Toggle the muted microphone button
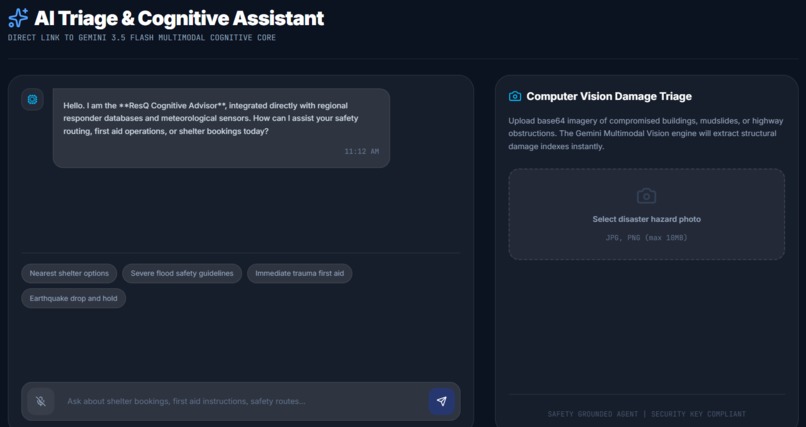806x427 pixels. 41,401
